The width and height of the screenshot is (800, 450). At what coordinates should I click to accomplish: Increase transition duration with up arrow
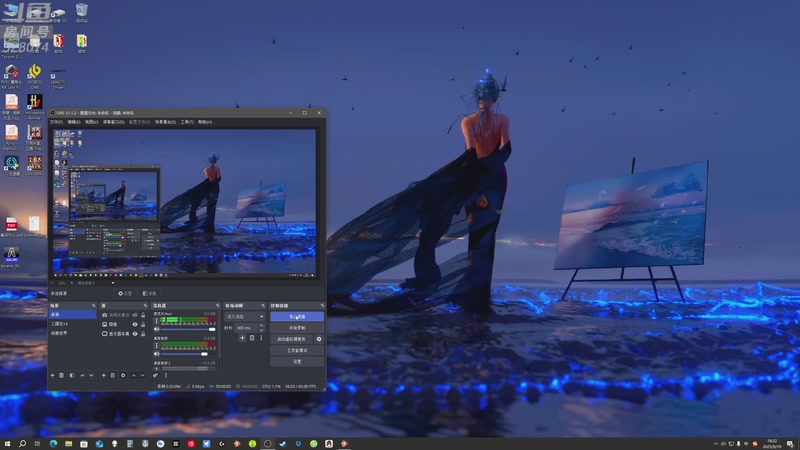262,326
